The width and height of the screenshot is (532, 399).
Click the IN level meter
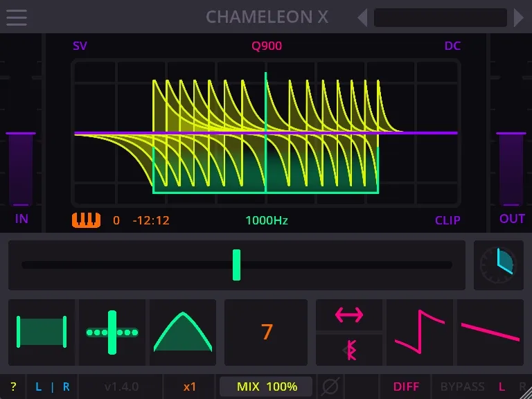pos(21,169)
